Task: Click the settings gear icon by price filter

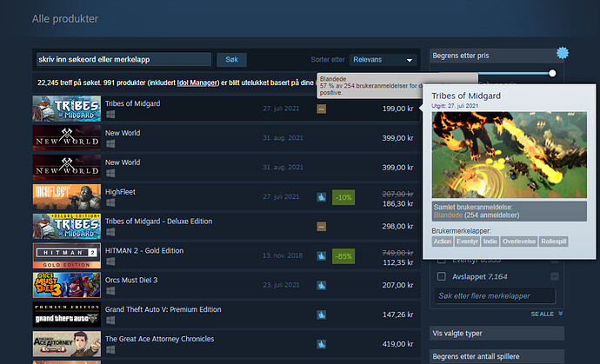Action: (x=562, y=53)
